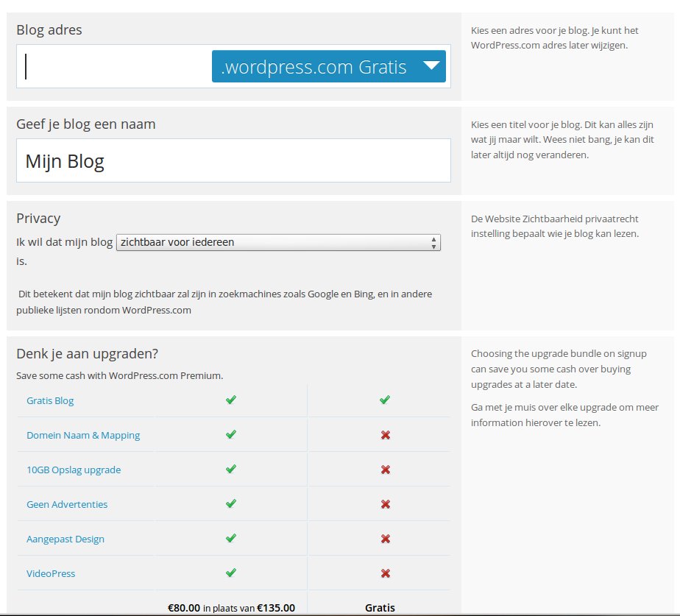Open the 10GB Opslag upgrade link
This screenshot has width=680, height=616.
pos(74,470)
